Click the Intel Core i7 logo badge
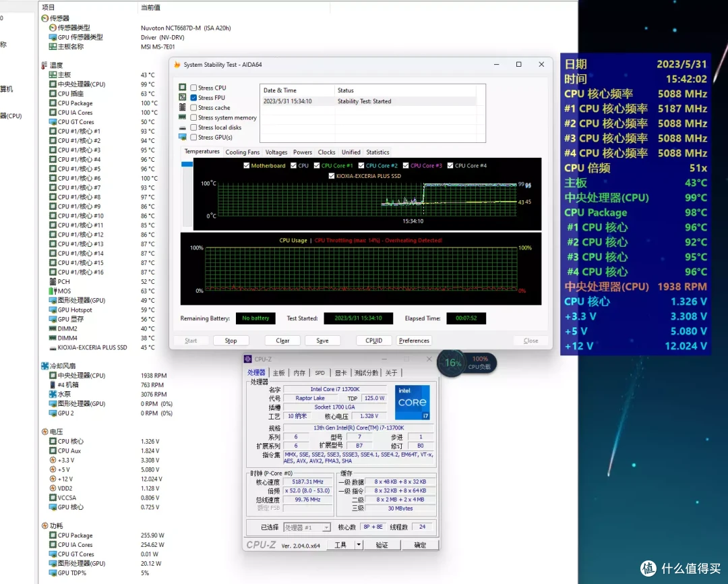Screen dimensions: 728x584 coord(413,403)
